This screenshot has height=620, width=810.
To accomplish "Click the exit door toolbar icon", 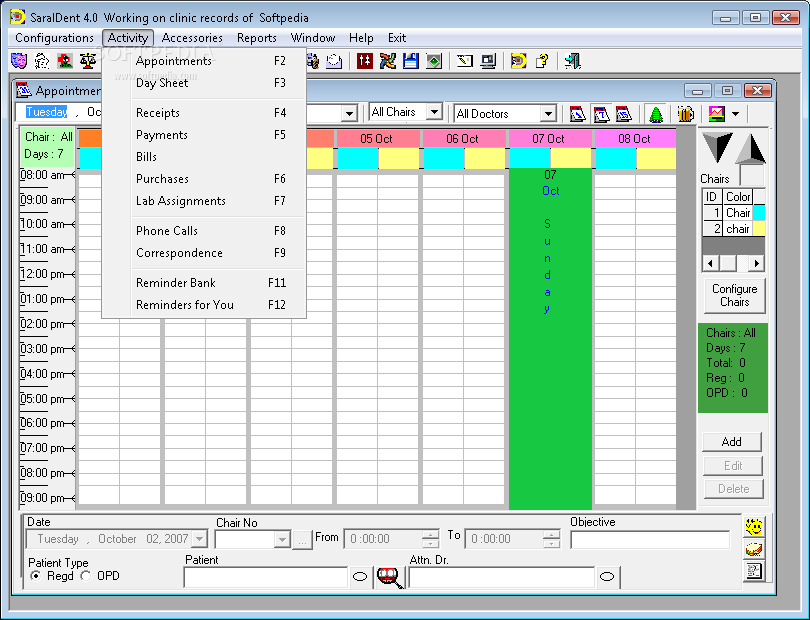I will pos(572,61).
